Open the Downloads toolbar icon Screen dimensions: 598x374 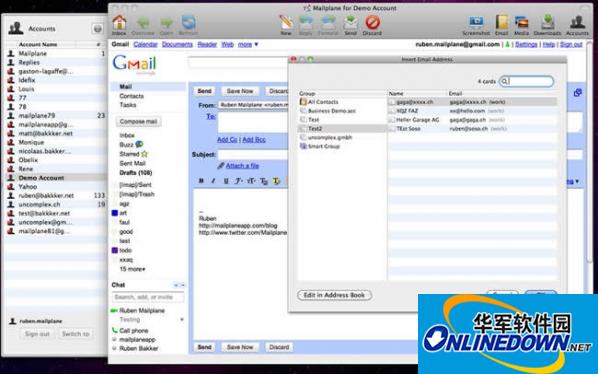(x=547, y=26)
